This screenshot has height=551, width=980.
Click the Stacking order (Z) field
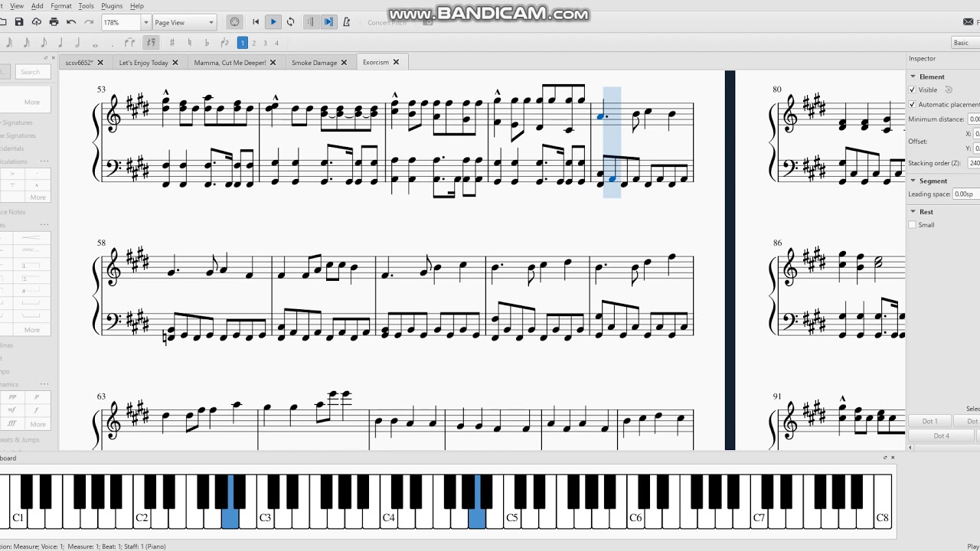(973, 163)
